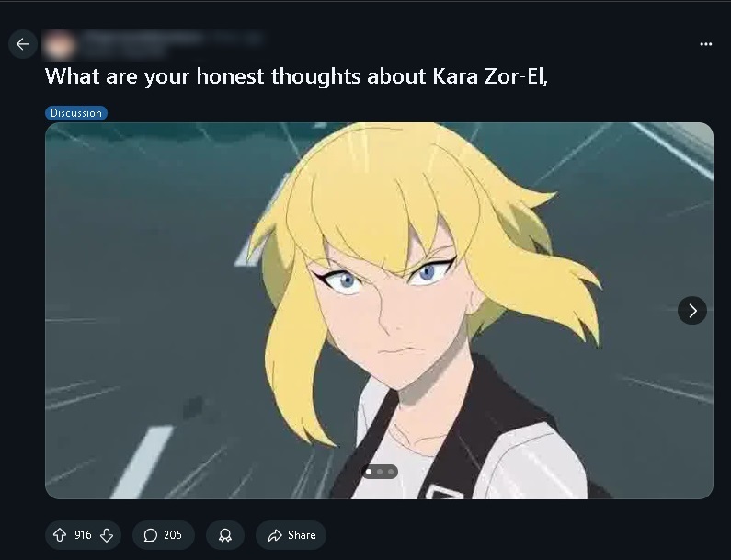Upvote the Kara Zor-El post

coord(60,535)
